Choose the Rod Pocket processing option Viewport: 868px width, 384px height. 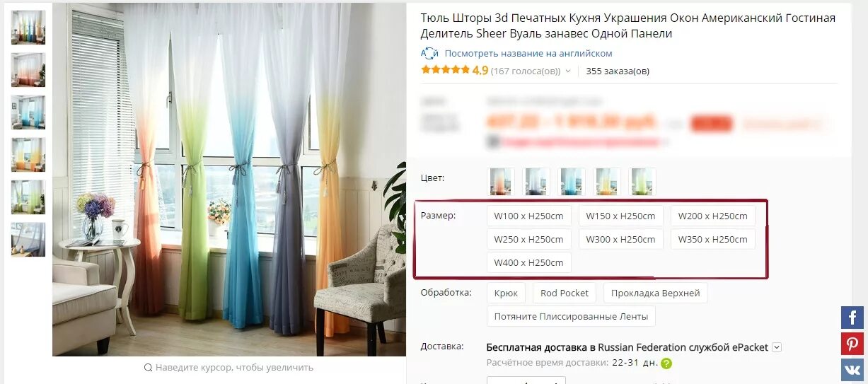pyautogui.click(x=565, y=293)
